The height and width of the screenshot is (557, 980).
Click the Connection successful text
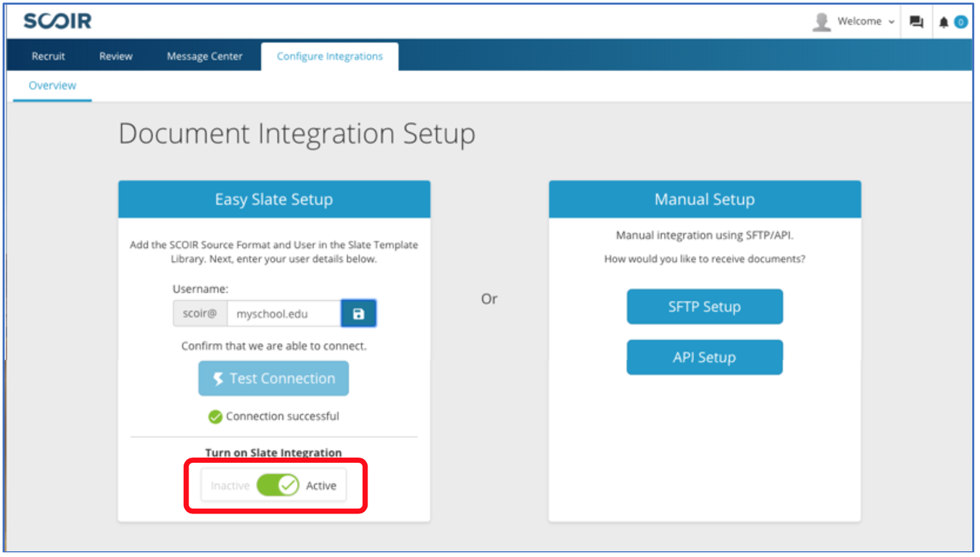tap(283, 416)
